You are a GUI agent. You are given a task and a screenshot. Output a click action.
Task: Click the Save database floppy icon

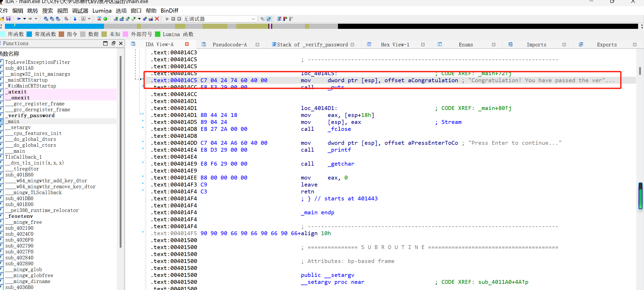pyautogui.click(x=8, y=19)
